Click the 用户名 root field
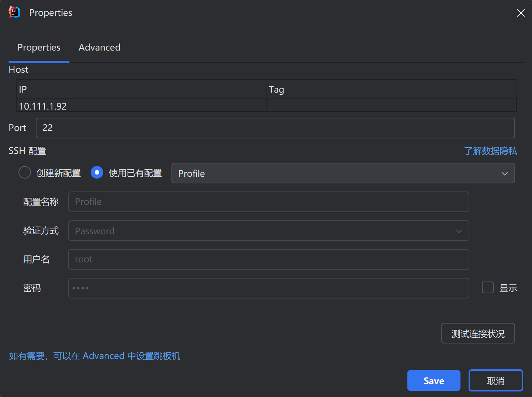Screen dimensions: 532x397 pyautogui.click(x=268, y=259)
